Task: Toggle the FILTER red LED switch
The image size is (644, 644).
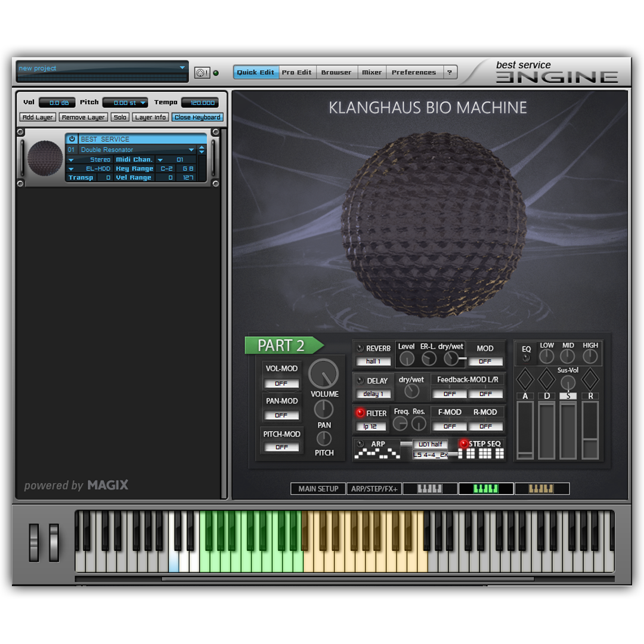Action: tap(360, 413)
